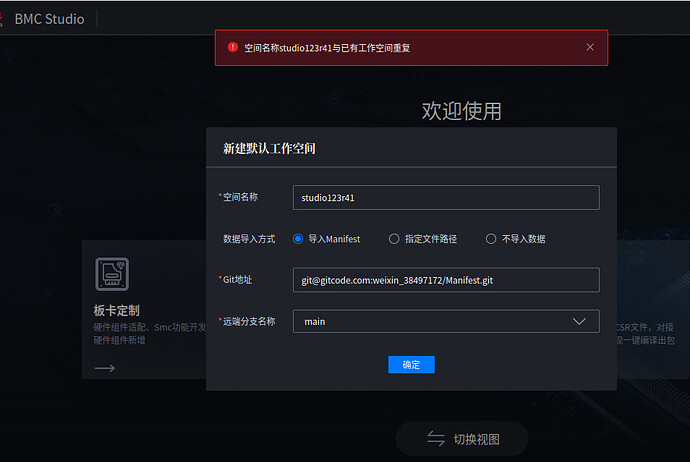
Task: Choose the 不导入数据 radio option
Action: (x=491, y=239)
